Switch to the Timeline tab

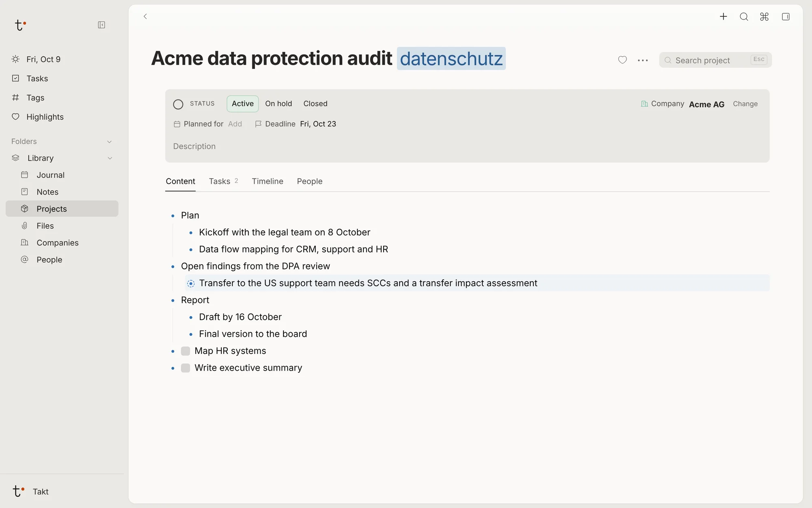tap(268, 181)
